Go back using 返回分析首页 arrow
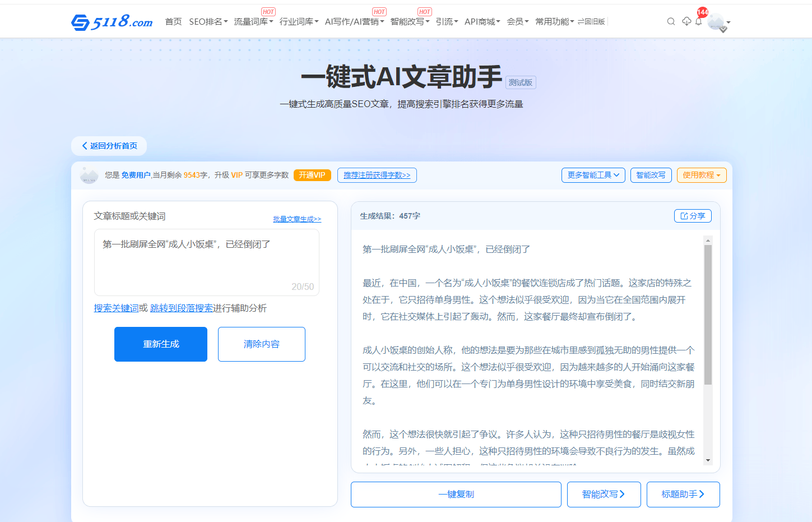Screen dimensions: 812x522 tap(109, 146)
